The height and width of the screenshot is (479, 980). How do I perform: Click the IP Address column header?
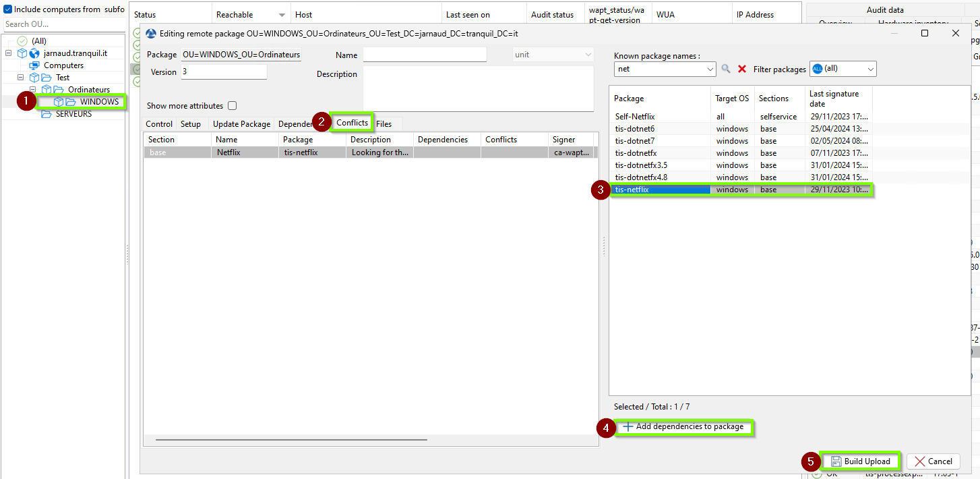point(767,15)
